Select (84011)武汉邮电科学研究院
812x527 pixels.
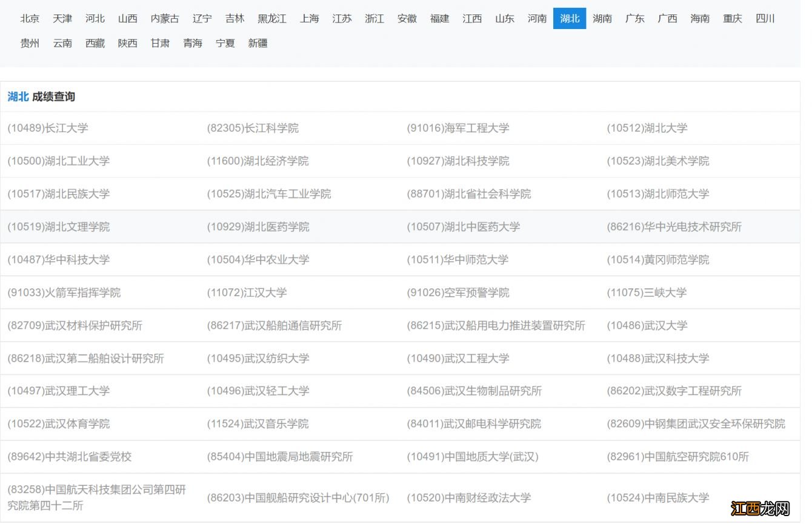coord(474,424)
